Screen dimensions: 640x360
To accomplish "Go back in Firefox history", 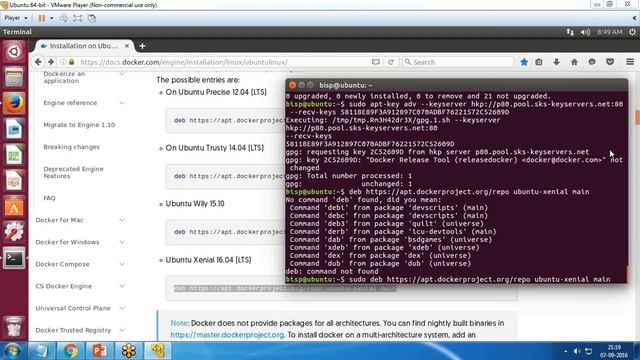I will [x=38, y=62].
